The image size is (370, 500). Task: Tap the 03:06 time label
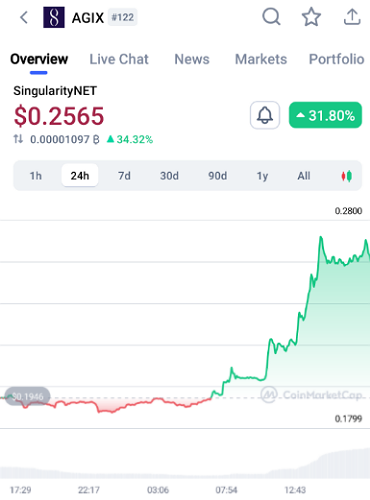point(158,490)
